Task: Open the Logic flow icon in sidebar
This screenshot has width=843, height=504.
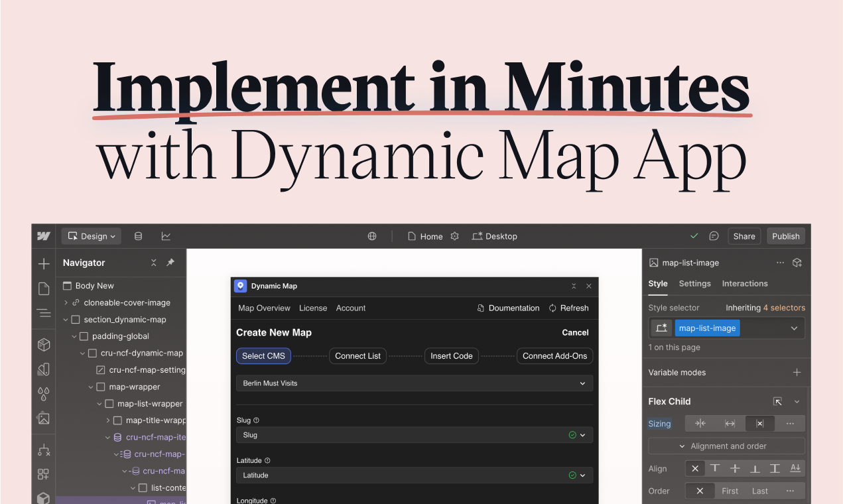Action: tap(44, 450)
